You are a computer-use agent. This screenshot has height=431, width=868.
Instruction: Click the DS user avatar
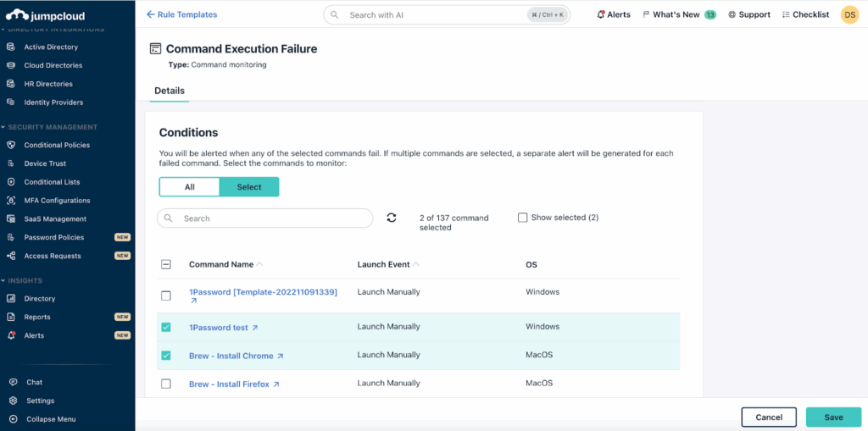pyautogui.click(x=849, y=14)
